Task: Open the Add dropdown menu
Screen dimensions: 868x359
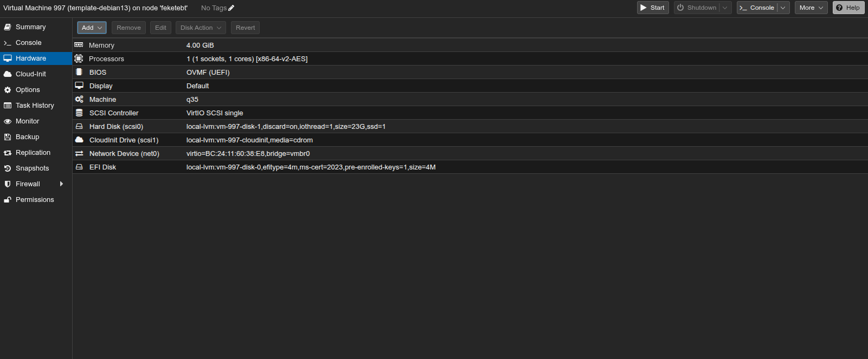Action: coord(91,27)
